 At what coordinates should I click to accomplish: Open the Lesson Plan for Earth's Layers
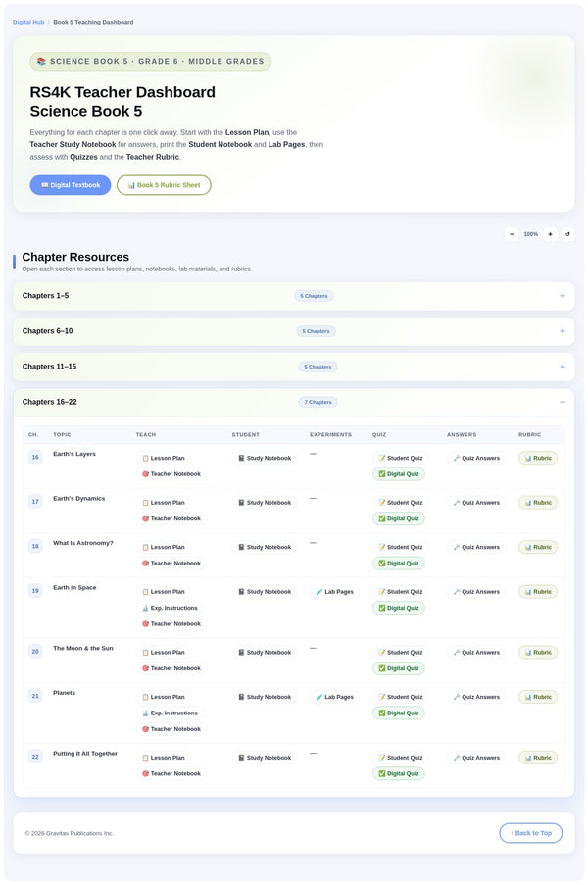pos(169,458)
